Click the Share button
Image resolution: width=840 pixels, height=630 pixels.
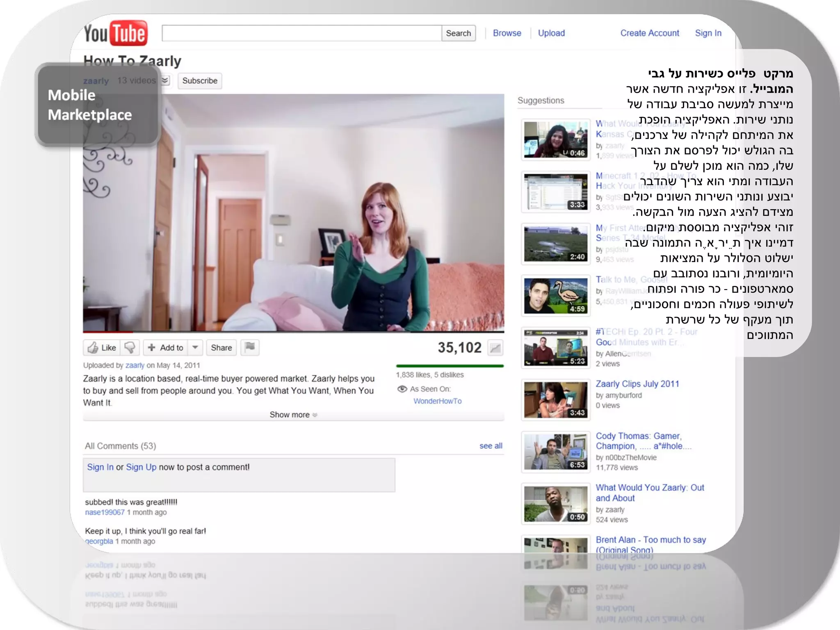click(221, 347)
